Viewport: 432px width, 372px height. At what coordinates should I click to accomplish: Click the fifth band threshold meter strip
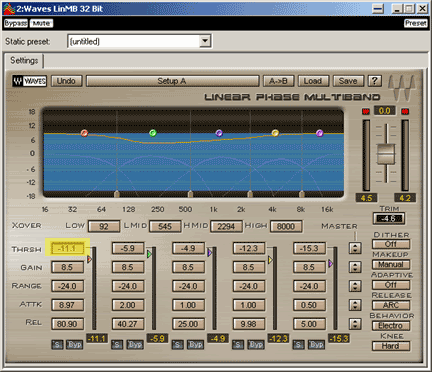(335, 288)
